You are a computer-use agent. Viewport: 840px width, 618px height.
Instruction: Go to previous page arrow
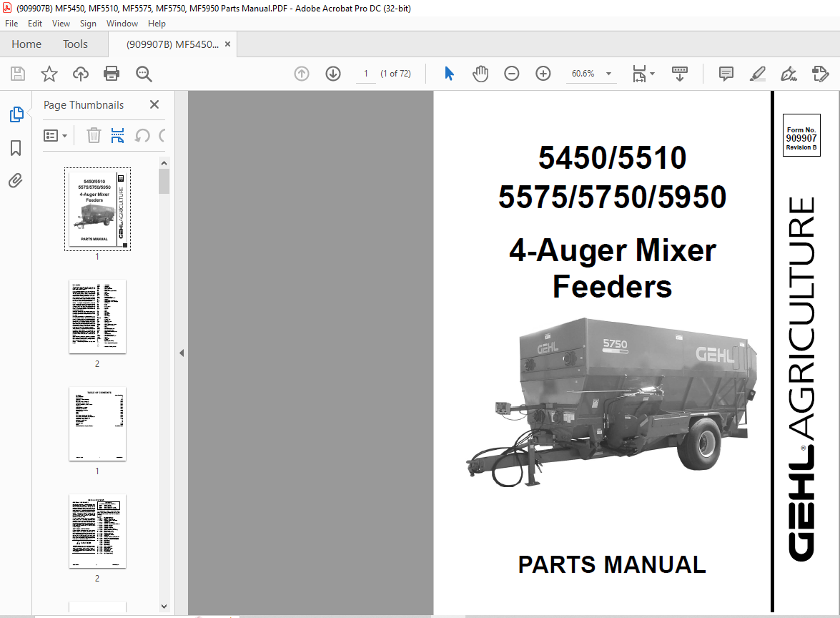pyautogui.click(x=302, y=74)
